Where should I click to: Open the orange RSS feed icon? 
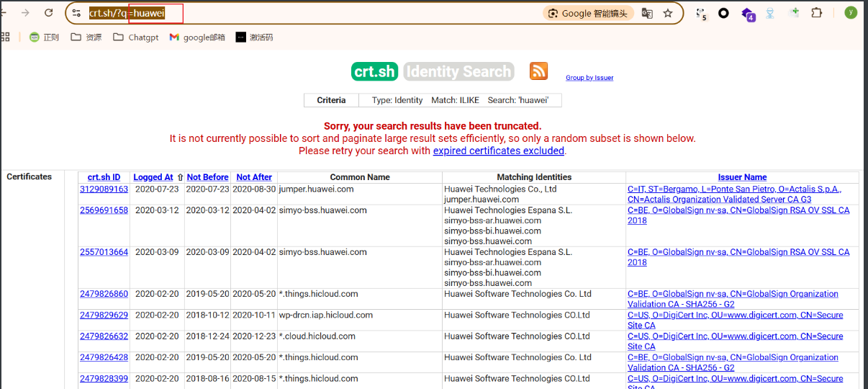point(538,71)
